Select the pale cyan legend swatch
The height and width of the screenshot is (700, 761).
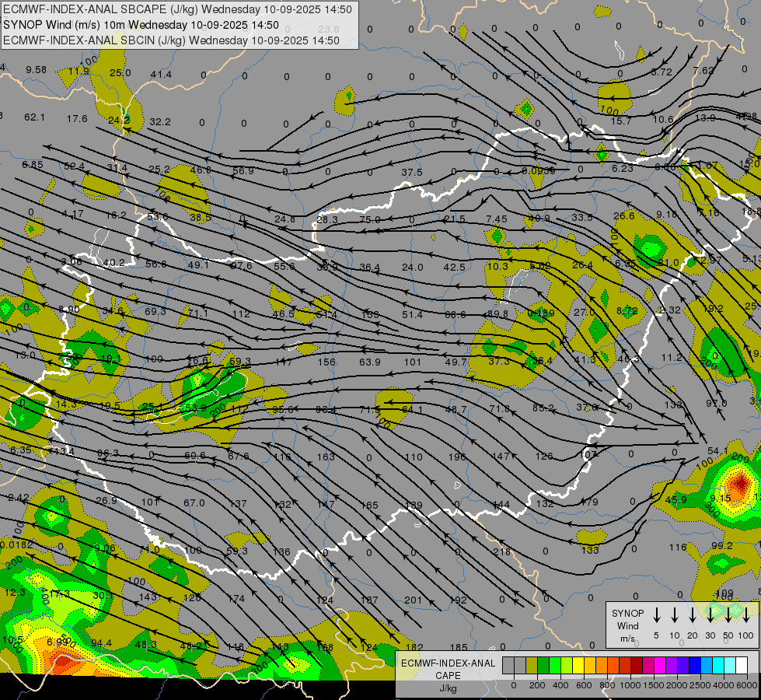729,666
